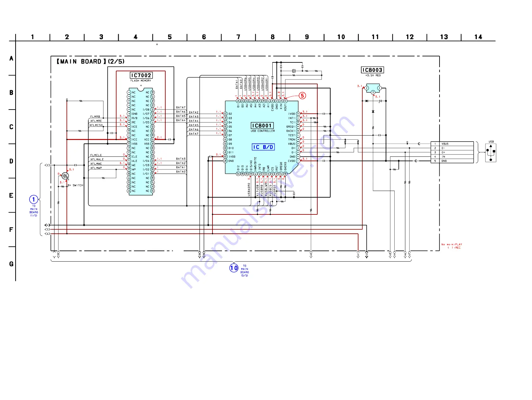Click the IN row in USB connector table

point(452,157)
